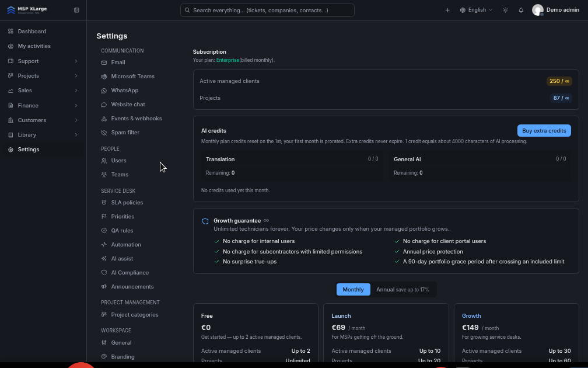Open the notifications bell
The image size is (588, 368).
click(x=521, y=10)
